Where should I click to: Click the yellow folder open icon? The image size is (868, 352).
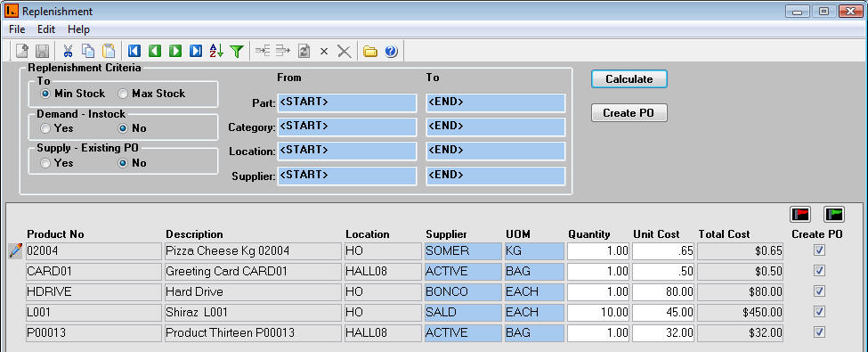coord(369,52)
